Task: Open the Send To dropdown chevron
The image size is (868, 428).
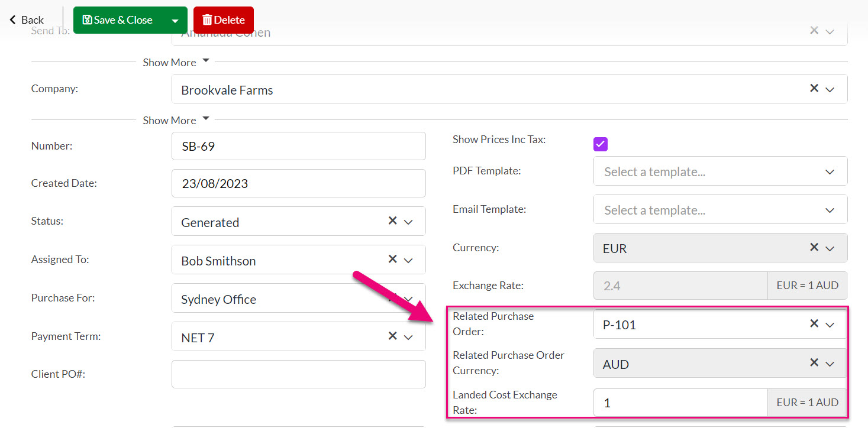Action: click(x=830, y=31)
